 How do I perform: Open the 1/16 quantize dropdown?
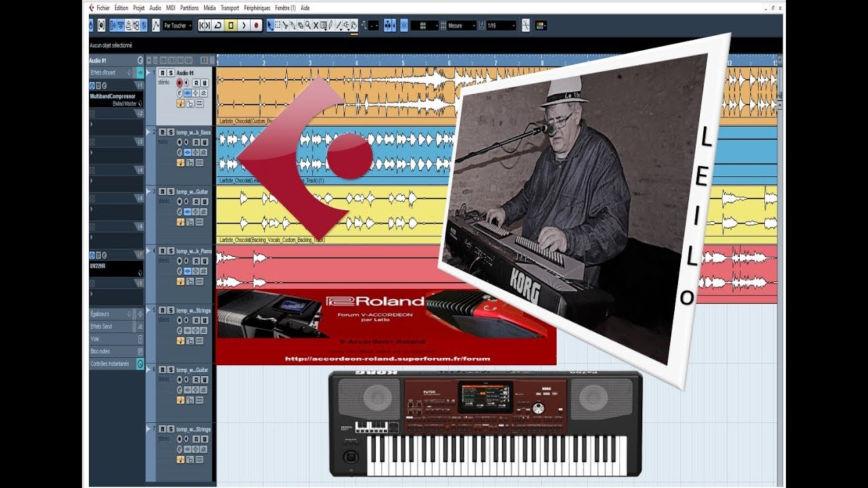tap(501, 25)
